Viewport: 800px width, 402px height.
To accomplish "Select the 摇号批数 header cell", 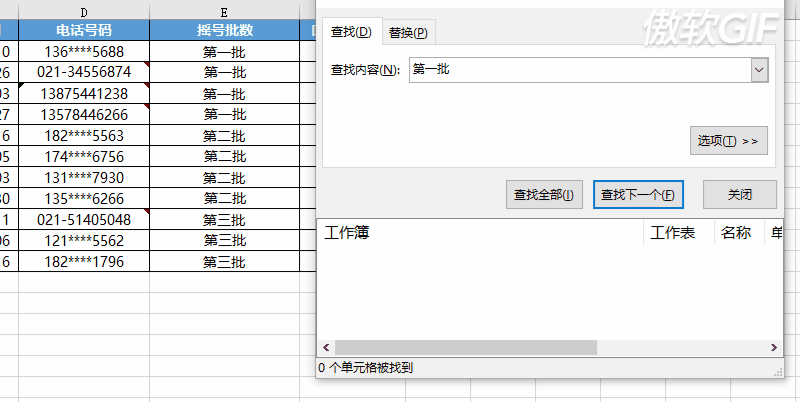I will tap(224, 30).
